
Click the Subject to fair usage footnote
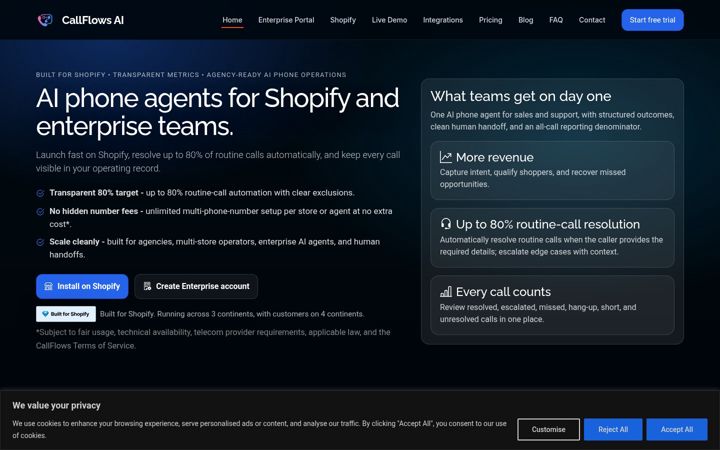point(213,339)
